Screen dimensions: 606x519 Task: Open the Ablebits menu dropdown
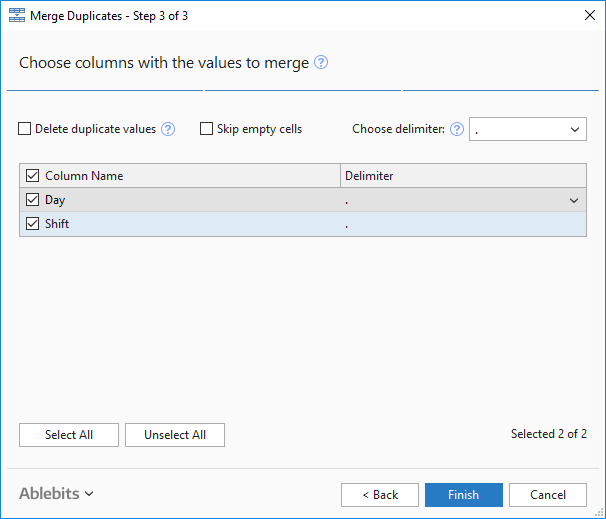click(56, 494)
